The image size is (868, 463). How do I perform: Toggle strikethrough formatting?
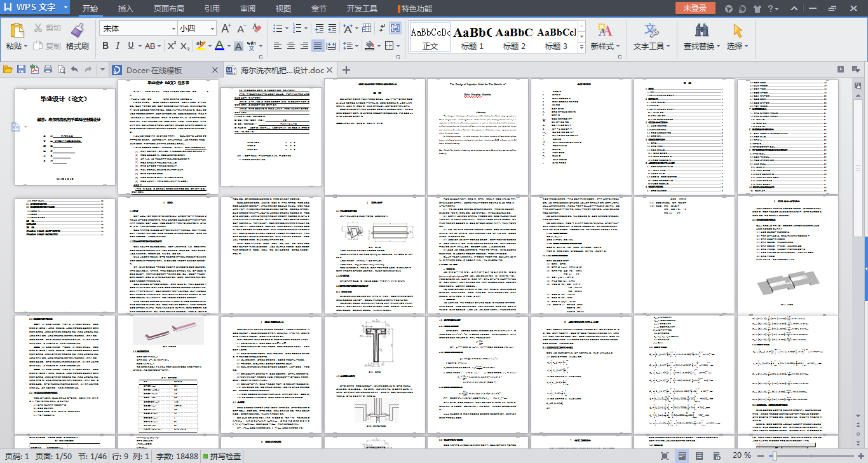tap(150, 46)
